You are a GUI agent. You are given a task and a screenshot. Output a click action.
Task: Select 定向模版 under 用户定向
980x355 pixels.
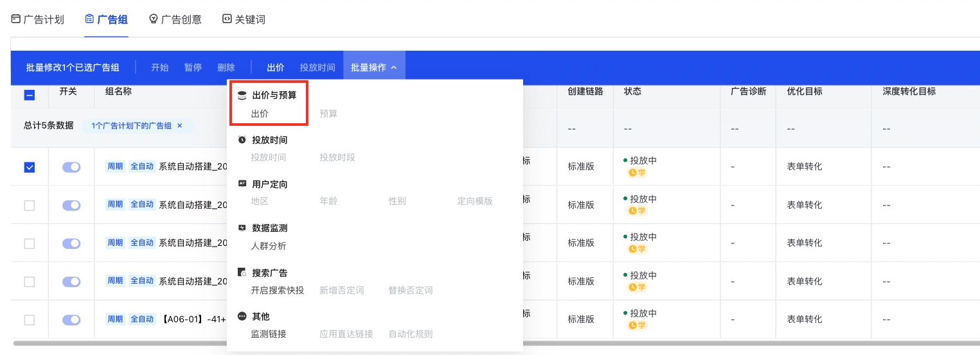(475, 201)
